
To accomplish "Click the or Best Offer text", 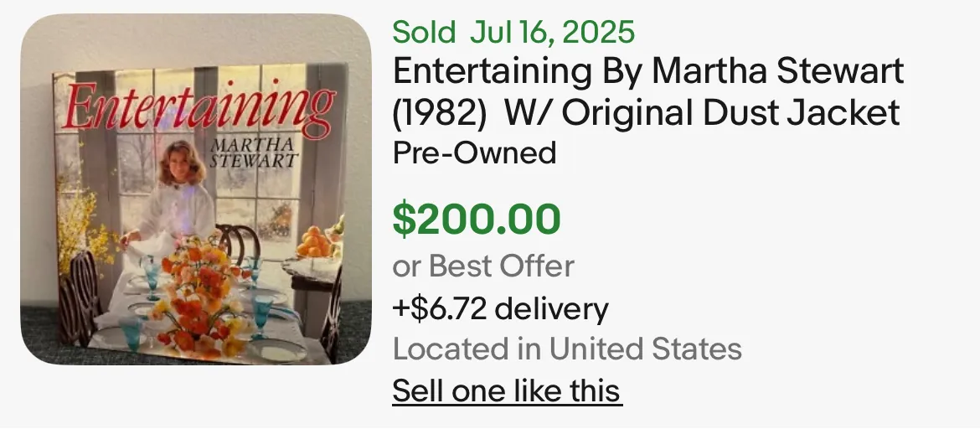I will point(483,266).
